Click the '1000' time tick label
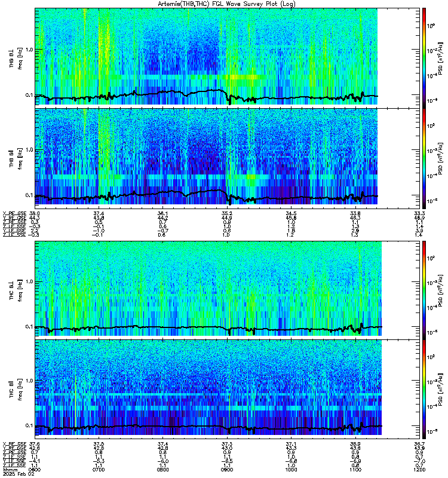The width and height of the screenshot is (448, 478). 291,470
